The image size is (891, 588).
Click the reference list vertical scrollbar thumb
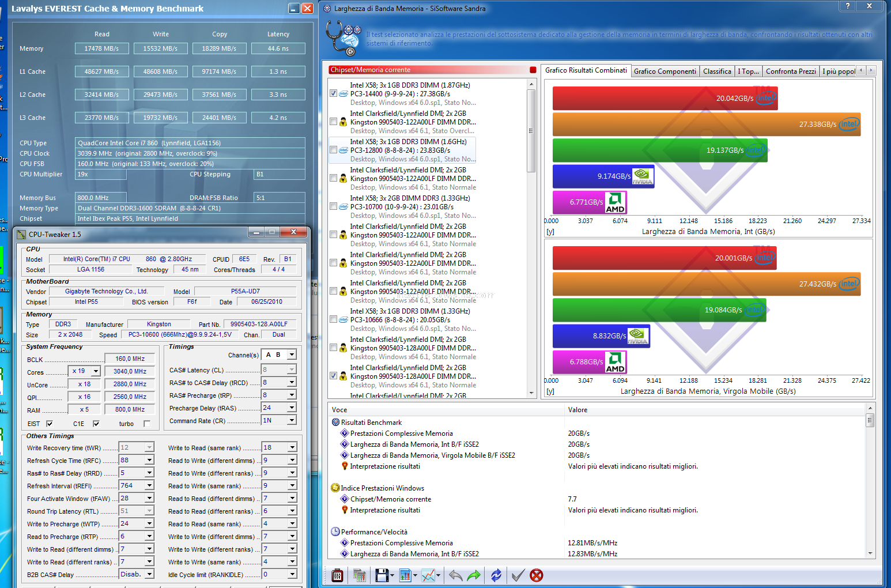(x=531, y=131)
